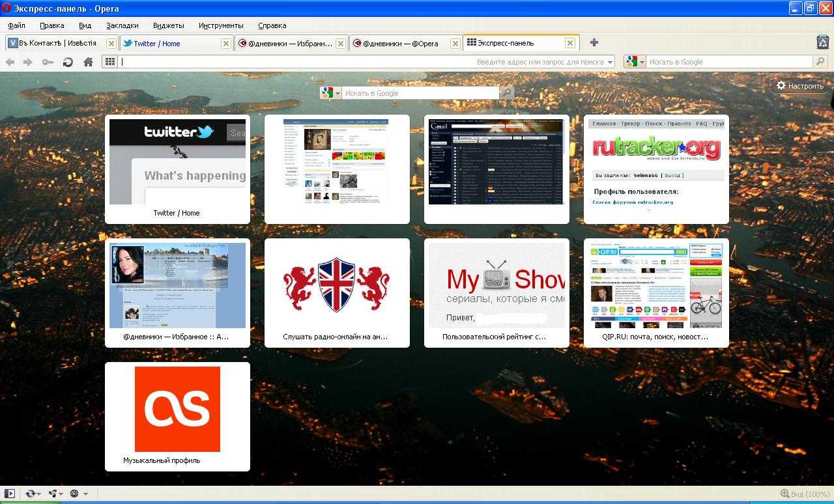Click the Opera Unite icon
This screenshot has height=504, width=834.
[53, 494]
